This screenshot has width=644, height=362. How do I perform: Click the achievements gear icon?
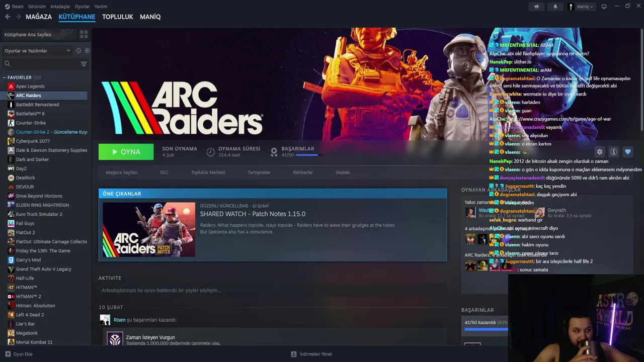click(x=274, y=151)
